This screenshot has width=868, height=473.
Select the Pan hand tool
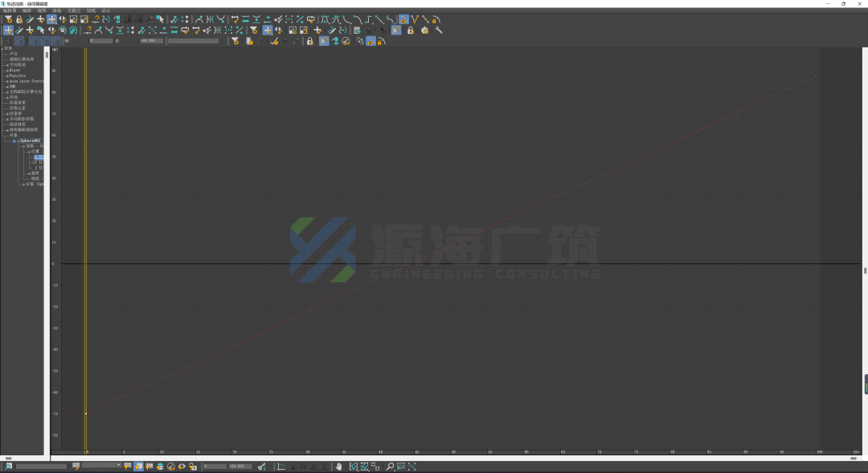coord(338,467)
